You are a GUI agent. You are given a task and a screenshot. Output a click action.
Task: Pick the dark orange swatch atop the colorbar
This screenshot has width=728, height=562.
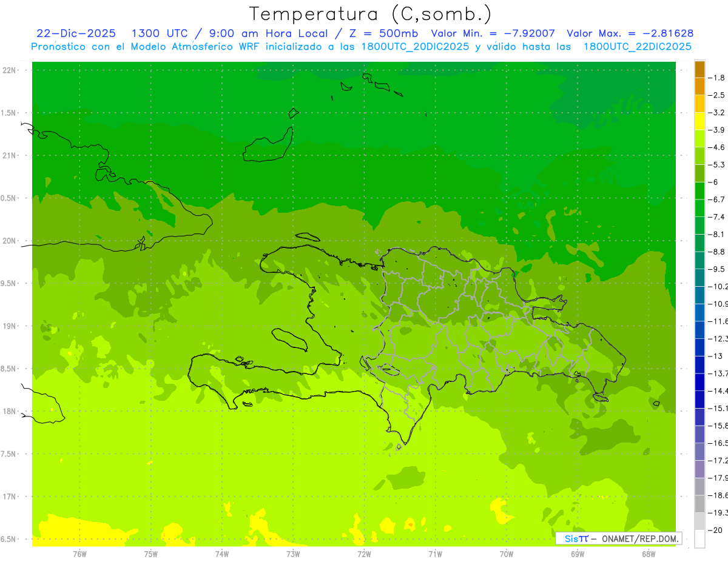pyautogui.click(x=700, y=69)
